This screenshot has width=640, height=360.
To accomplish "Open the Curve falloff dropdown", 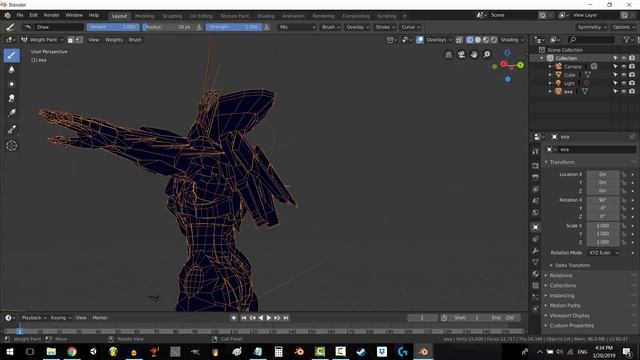I will 410,27.
